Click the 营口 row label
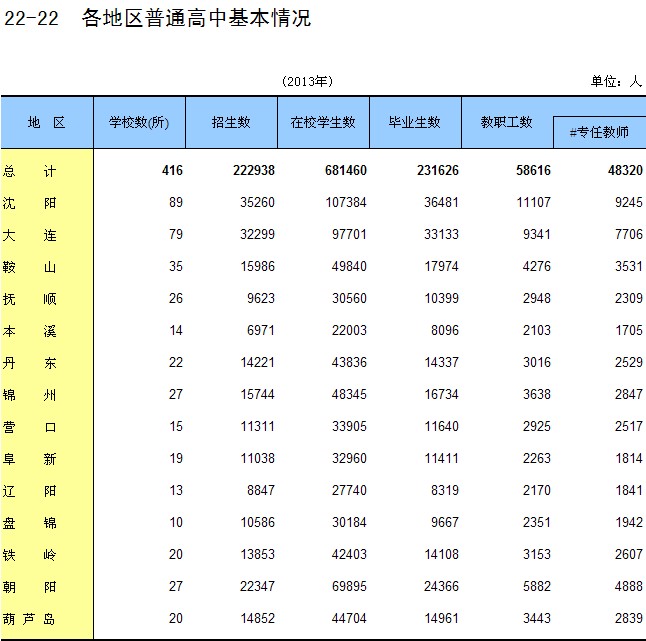The image size is (646, 641). point(29,427)
